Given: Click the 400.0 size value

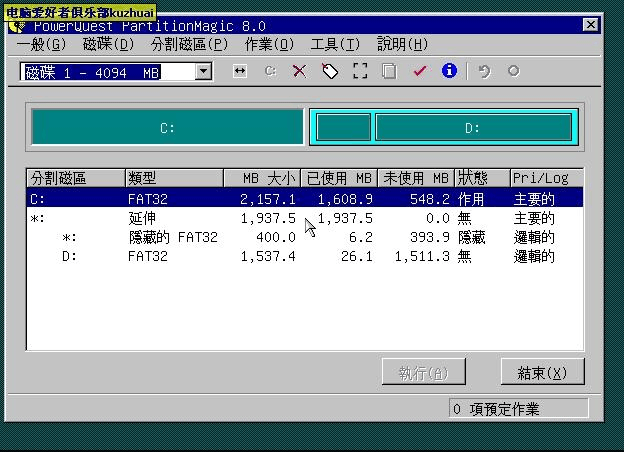Looking at the screenshot, I should (x=276, y=238).
